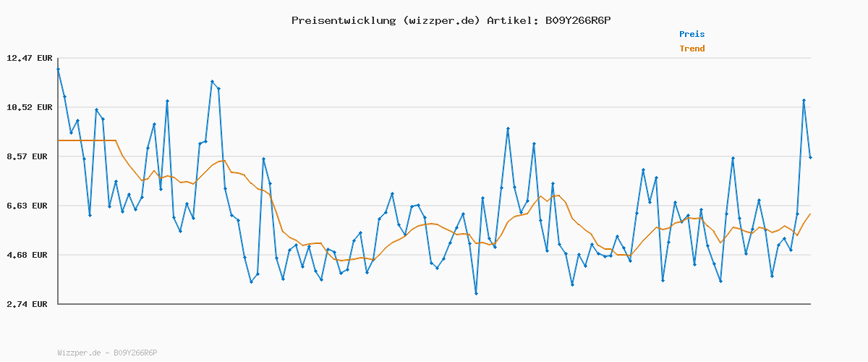Click the chart title 'Preisentwicklung (wizzper.de)'
This screenshot has width=868, height=362.
386,20
